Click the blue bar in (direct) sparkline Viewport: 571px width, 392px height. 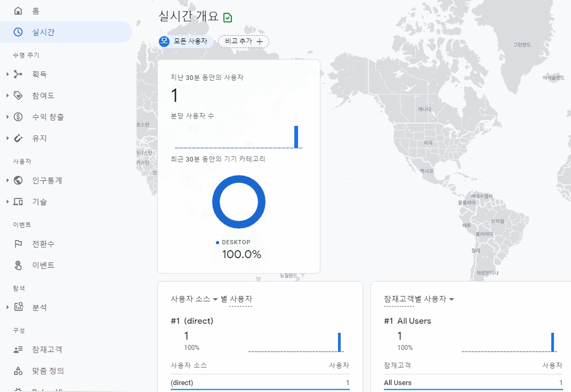(x=340, y=342)
